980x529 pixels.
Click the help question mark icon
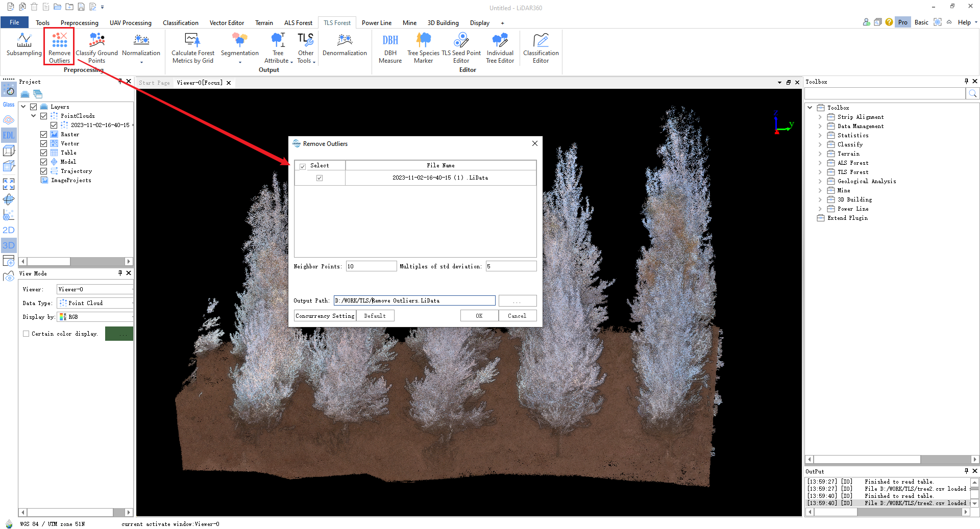click(x=889, y=22)
